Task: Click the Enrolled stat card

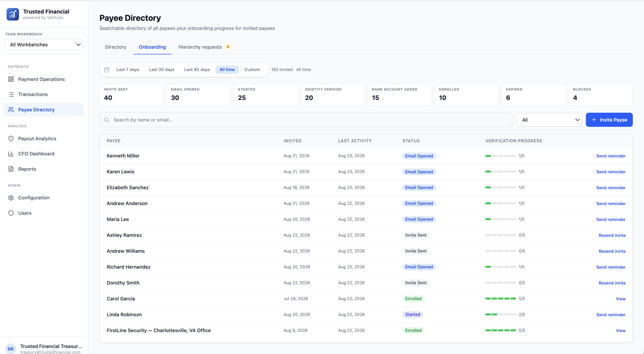Action: [x=467, y=95]
